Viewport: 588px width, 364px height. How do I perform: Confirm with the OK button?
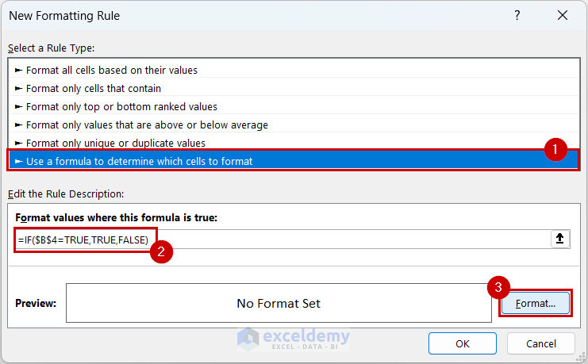(x=463, y=343)
